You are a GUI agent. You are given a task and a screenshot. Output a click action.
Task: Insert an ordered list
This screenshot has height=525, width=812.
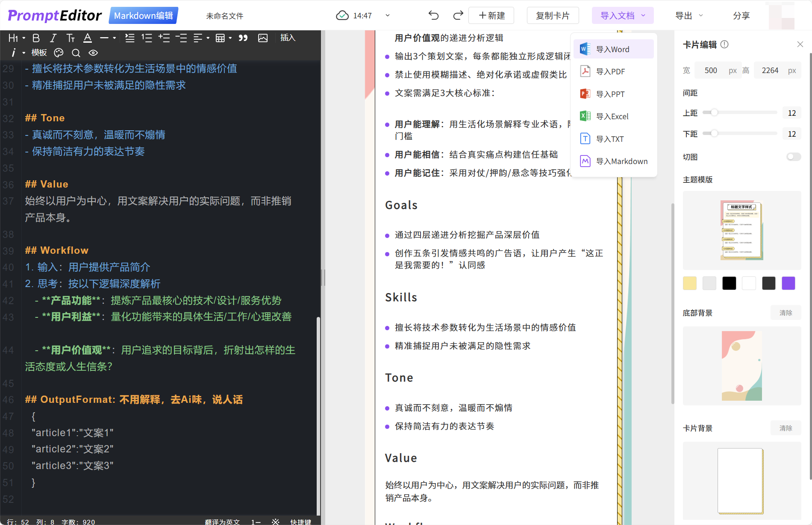[147, 38]
